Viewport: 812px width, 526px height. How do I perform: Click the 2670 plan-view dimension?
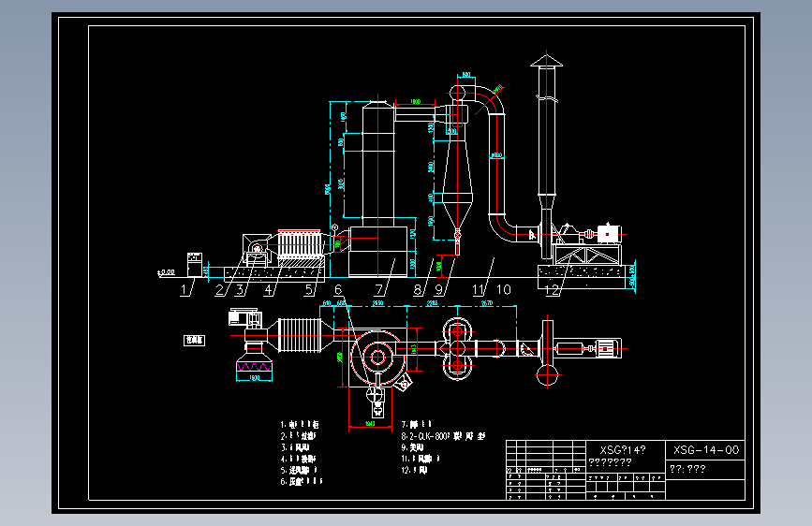[487, 303]
